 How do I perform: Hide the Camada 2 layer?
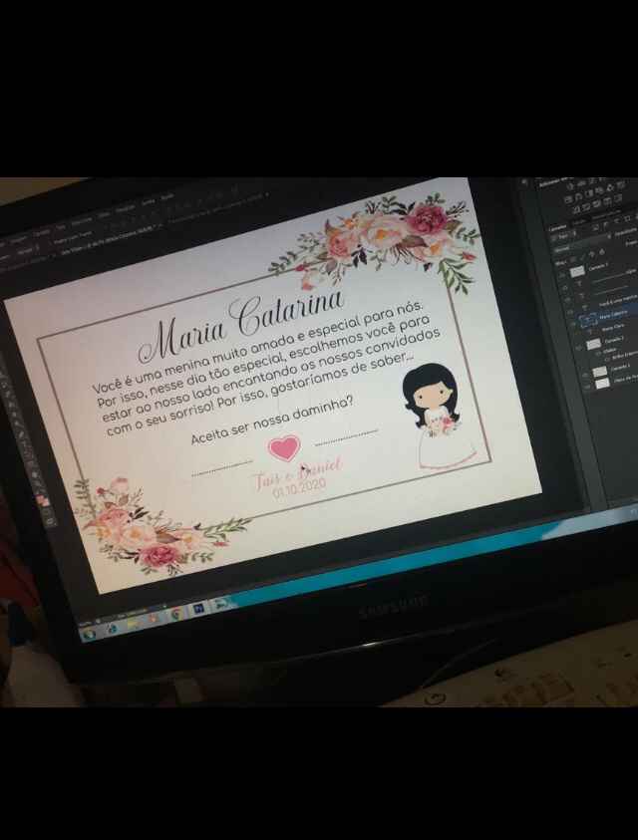point(578,348)
